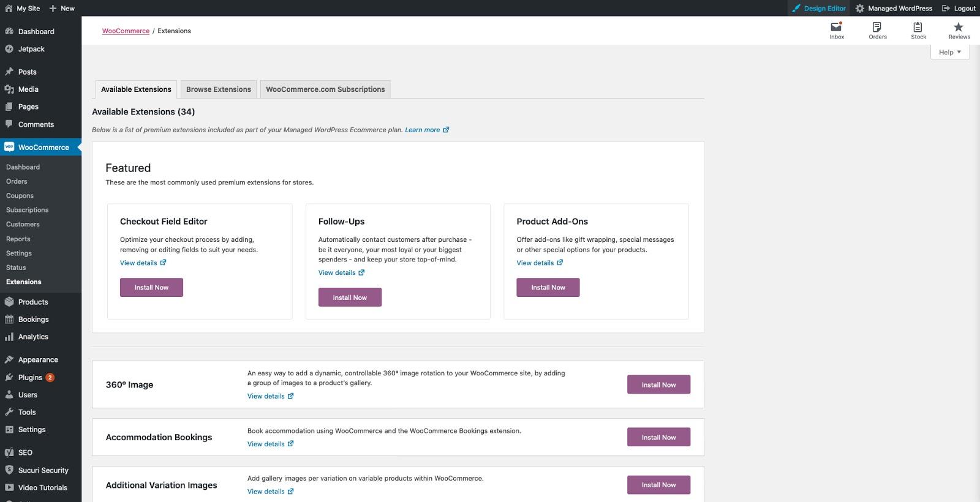The image size is (980, 502).
Task: Open the Extensions submenu item
Action: (24, 282)
